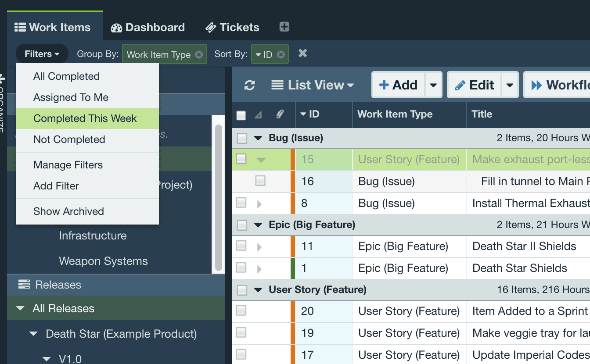Screen dimensions: 590x364
Task: Select Manage Filters from menu
Action: (x=68, y=165)
